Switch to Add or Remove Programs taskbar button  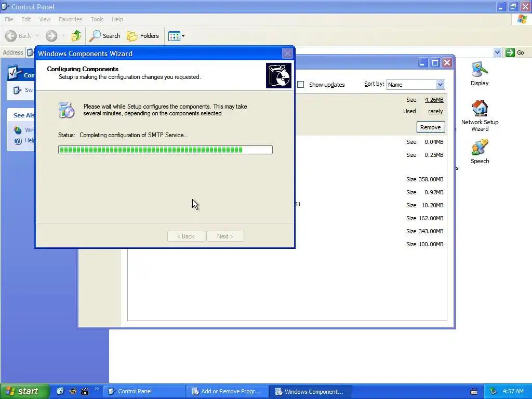point(228,392)
